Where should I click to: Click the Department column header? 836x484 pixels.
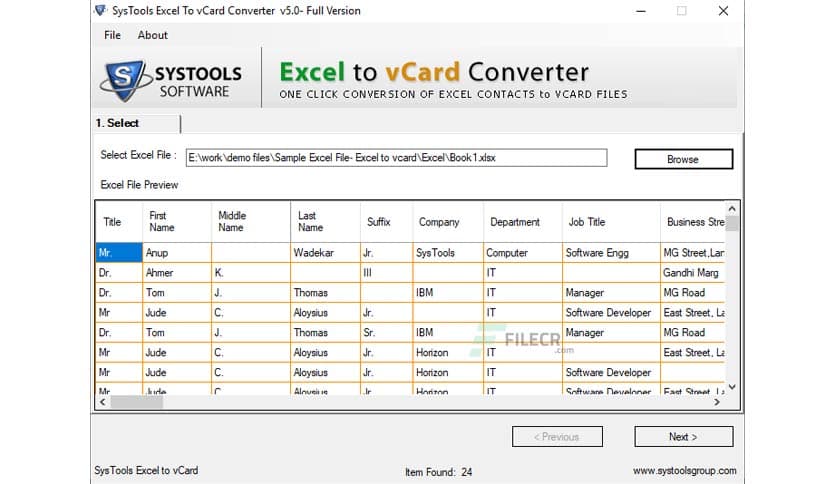(522, 222)
